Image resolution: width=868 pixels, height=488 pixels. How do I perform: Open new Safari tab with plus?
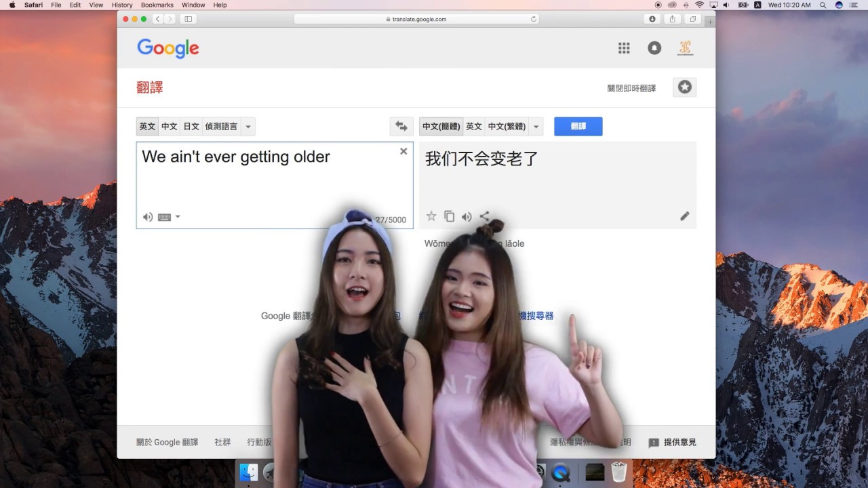(x=710, y=22)
